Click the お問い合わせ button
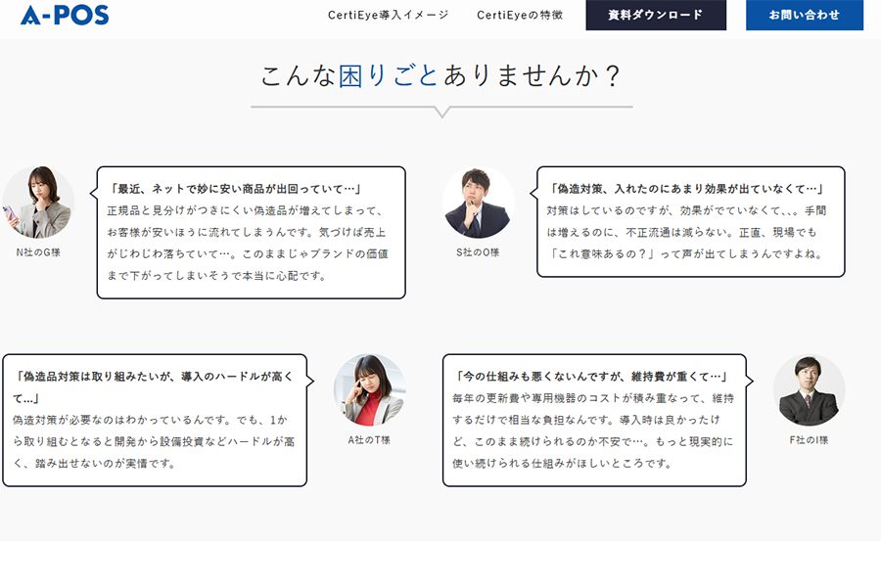Image resolution: width=881 pixels, height=588 pixels. coord(805,15)
